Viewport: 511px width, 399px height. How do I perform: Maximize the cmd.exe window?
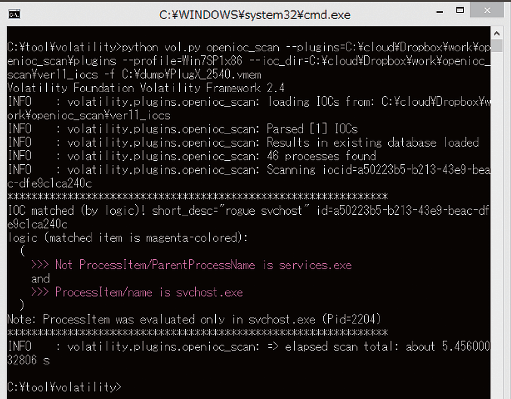pyautogui.click(x=460, y=11)
